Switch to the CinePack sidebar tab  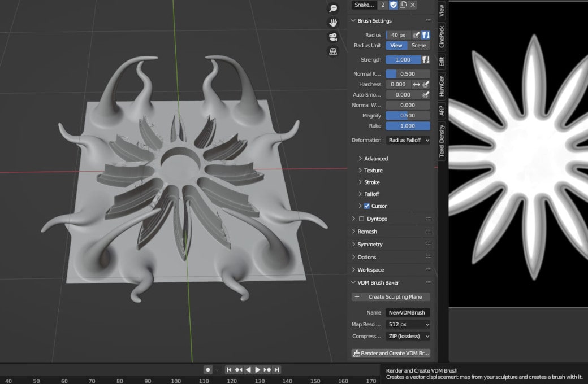click(x=442, y=37)
